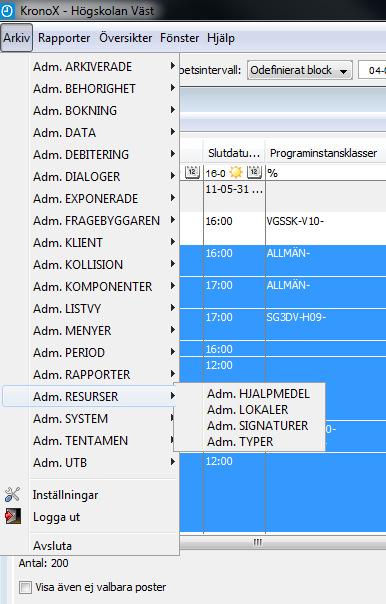This screenshot has width=386, height=604.
Task: Open Inställningar tools icon entry
Action: coord(12,494)
